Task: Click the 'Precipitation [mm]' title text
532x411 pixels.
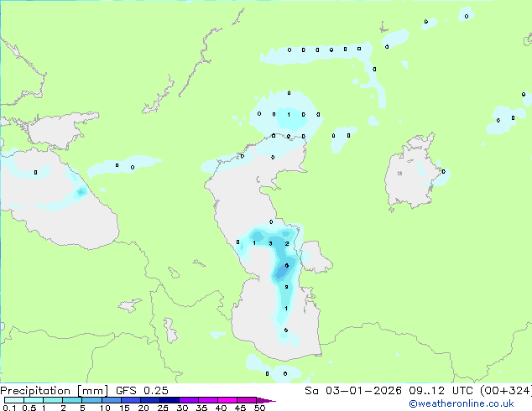Action: 54,391
